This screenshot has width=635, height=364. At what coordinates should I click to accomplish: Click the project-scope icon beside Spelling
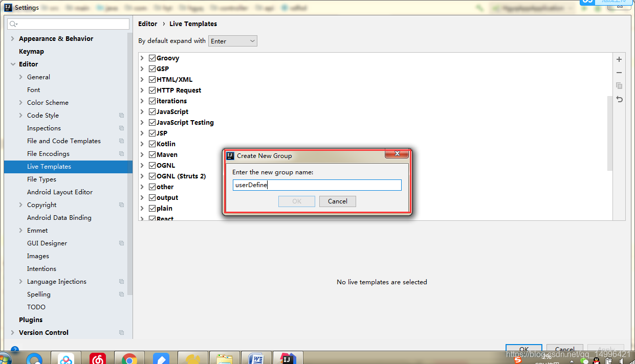pos(121,294)
